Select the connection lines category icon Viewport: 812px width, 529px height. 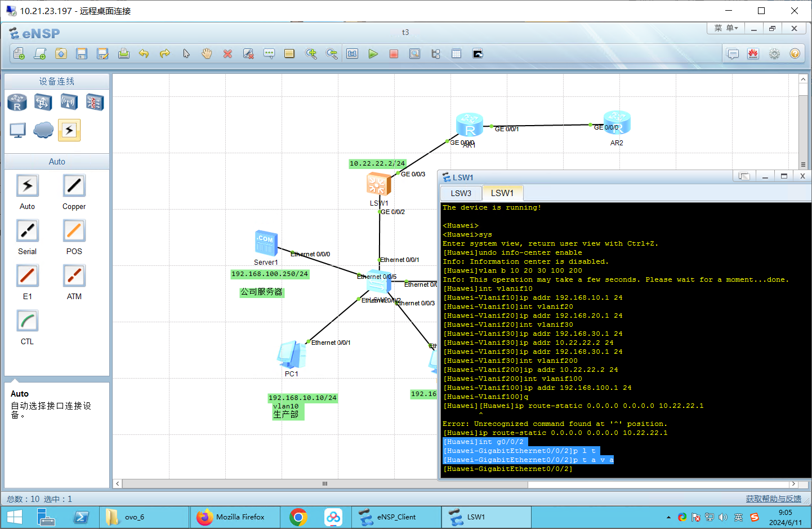[x=69, y=130]
